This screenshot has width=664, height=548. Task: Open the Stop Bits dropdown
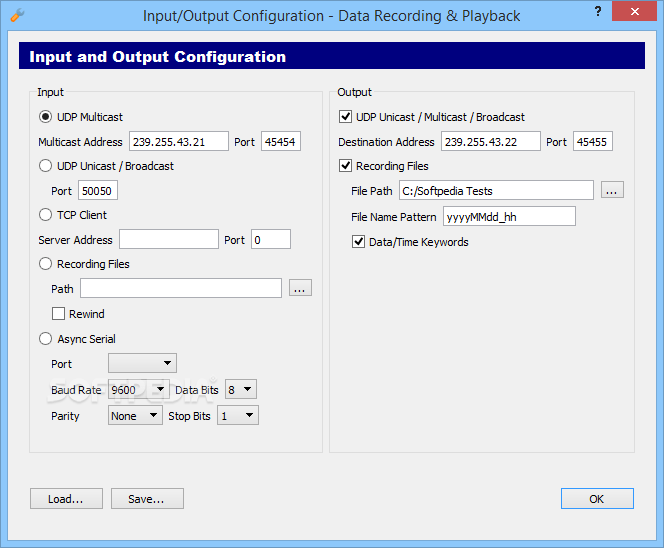coord(237,415)
